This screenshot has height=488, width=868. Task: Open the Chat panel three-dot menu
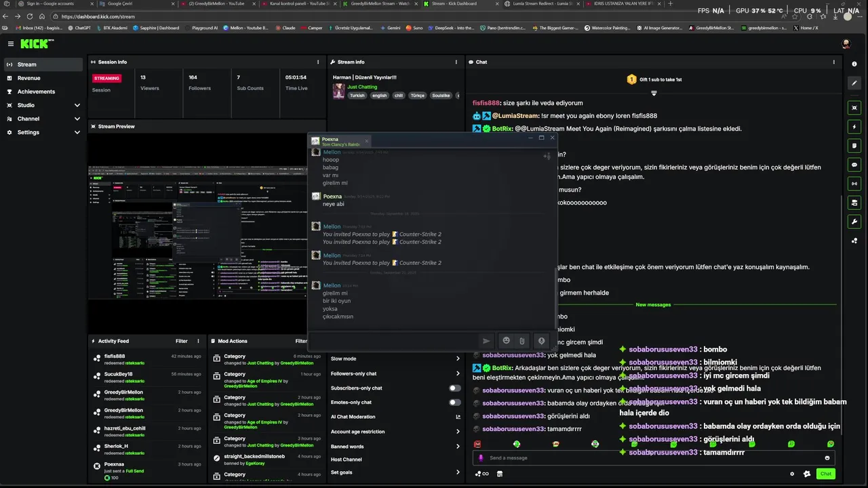click(834, 62)
